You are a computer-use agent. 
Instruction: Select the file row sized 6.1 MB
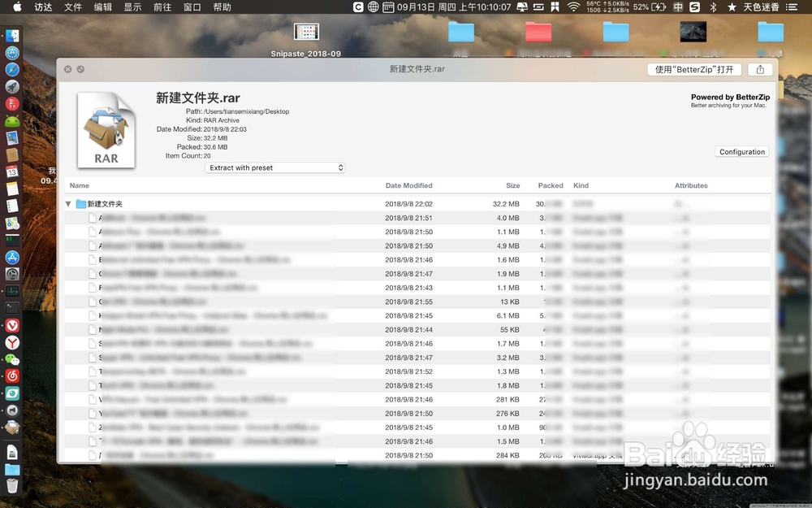(417, 315)
